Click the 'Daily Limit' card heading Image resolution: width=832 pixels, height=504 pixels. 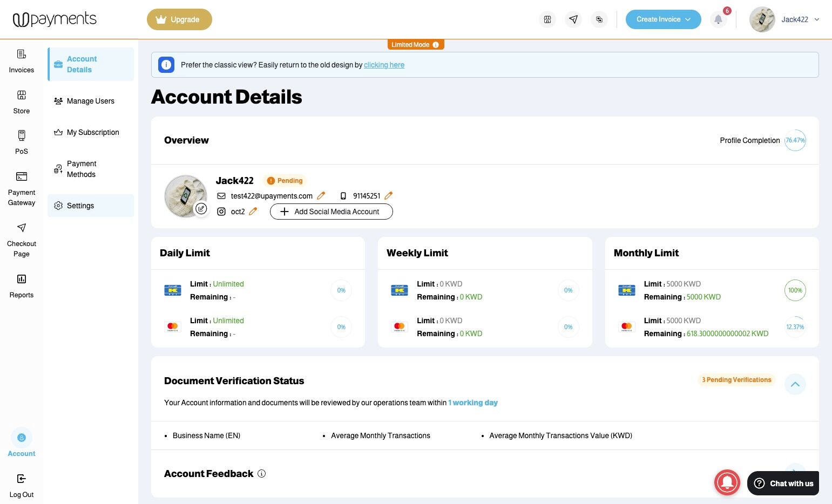(185, 253)
